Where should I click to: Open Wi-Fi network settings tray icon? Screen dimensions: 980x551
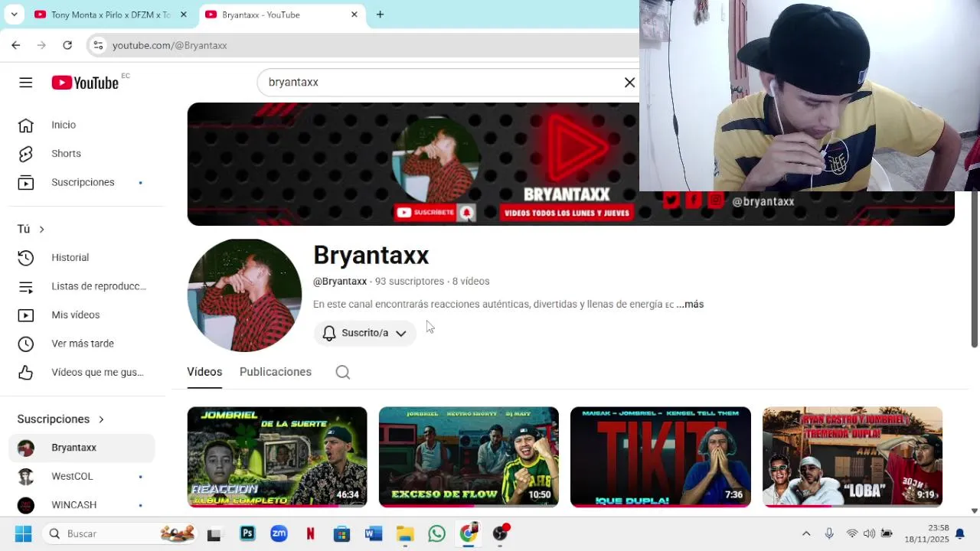(x=851, y=533)
